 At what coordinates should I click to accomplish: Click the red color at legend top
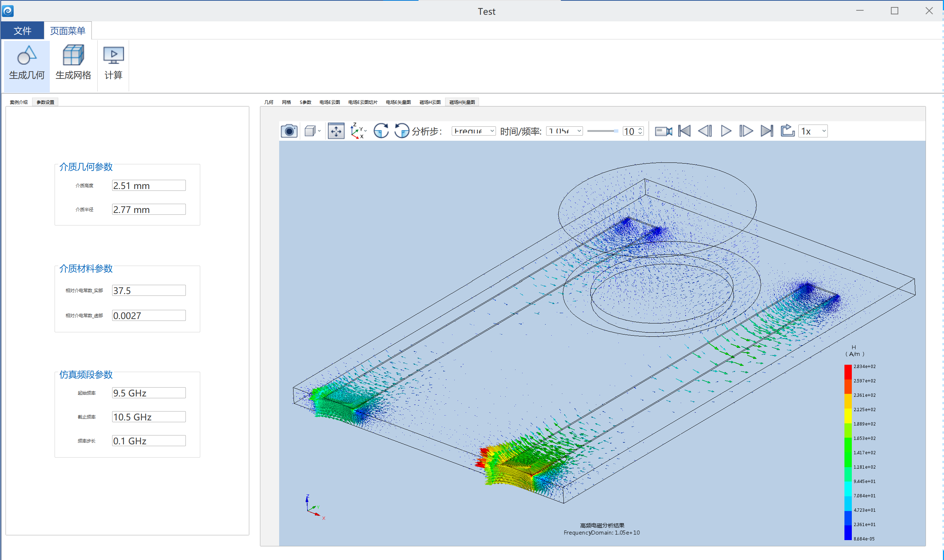pos(848,372)
